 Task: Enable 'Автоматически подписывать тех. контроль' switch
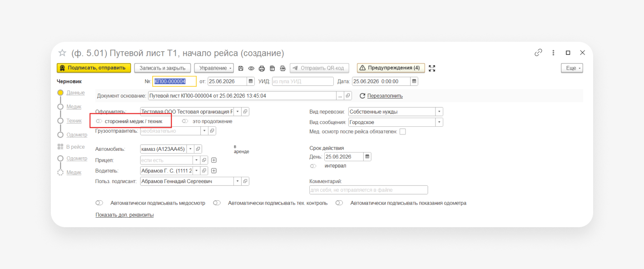coord(217,203)
